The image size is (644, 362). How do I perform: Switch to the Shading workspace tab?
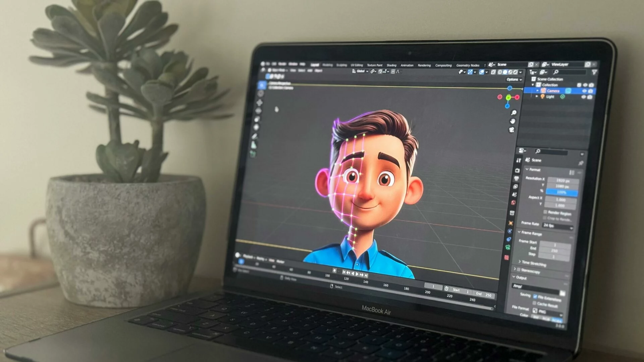(x=391, y=65)
